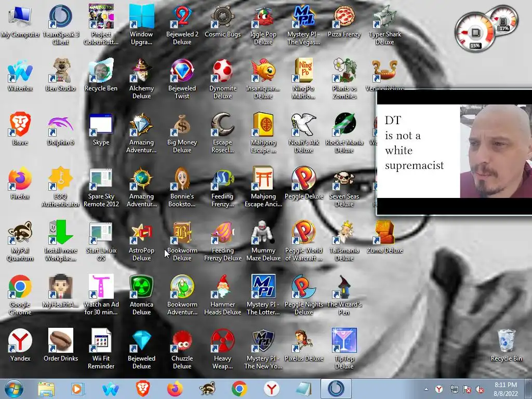Select the Hammer Heads Deluxe shortcut
Viewport: 532px width, 399px height.
pos(222,295)
